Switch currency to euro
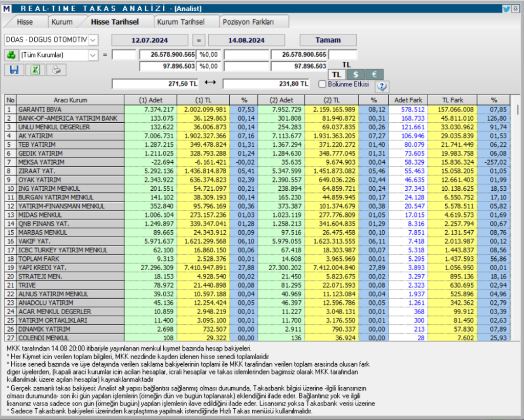Screen dimensions: 524x420 point(374,75)
